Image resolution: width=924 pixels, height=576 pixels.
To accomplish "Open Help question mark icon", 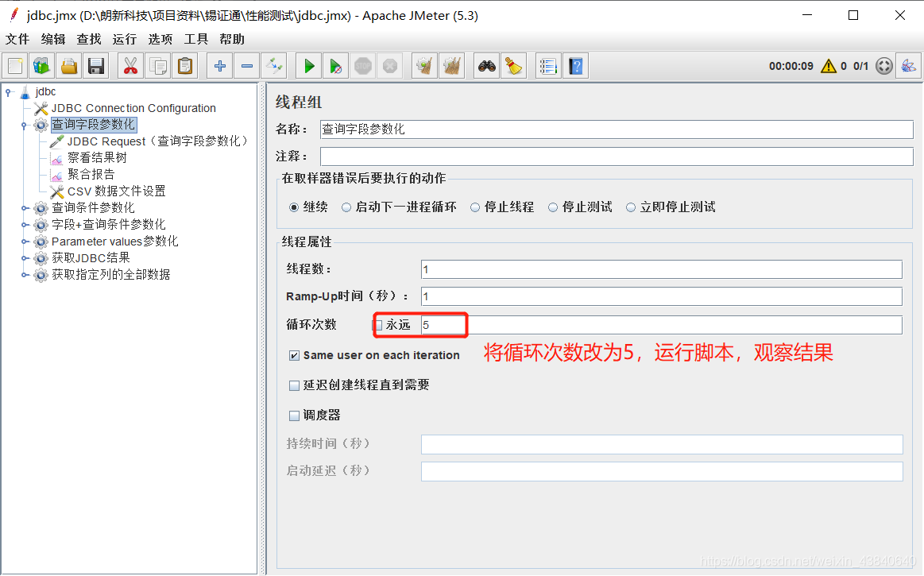I will (576, 66).
